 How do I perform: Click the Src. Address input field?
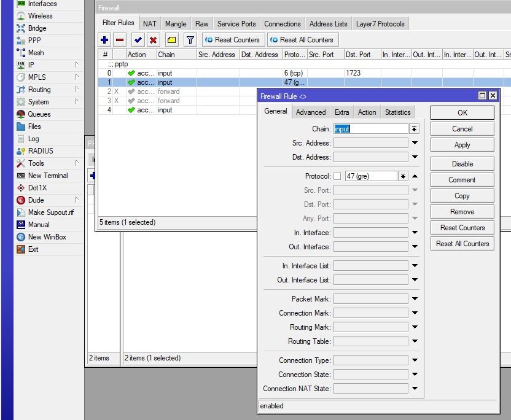coord(371,142)
